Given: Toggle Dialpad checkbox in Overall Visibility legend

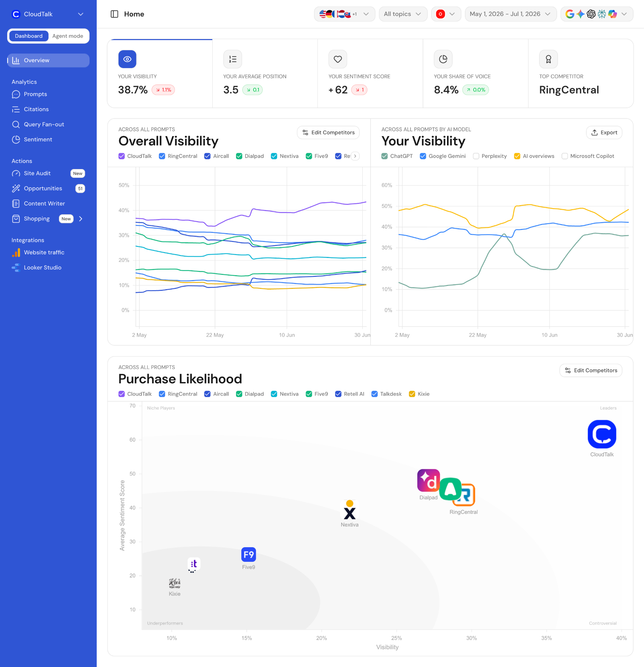Looking at the screenshot, I should coord(239,156).
